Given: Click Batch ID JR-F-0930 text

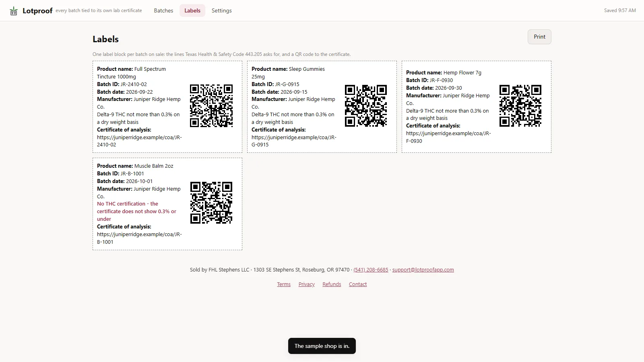Looking at the screenshot, I should pos(429,80).
